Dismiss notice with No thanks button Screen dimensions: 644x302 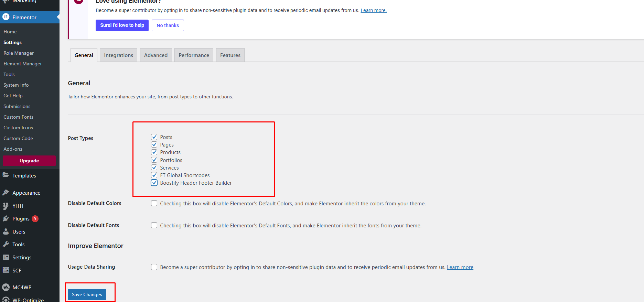168,25
